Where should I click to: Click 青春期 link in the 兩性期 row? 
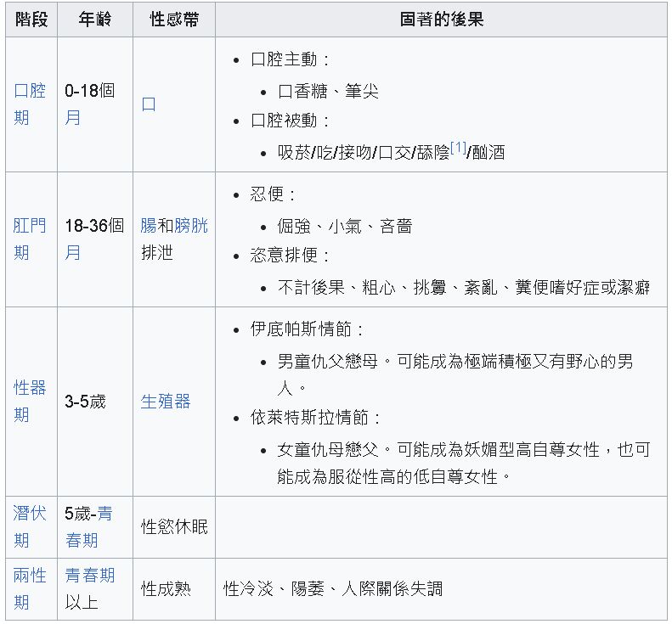click(x=90, y=576)
